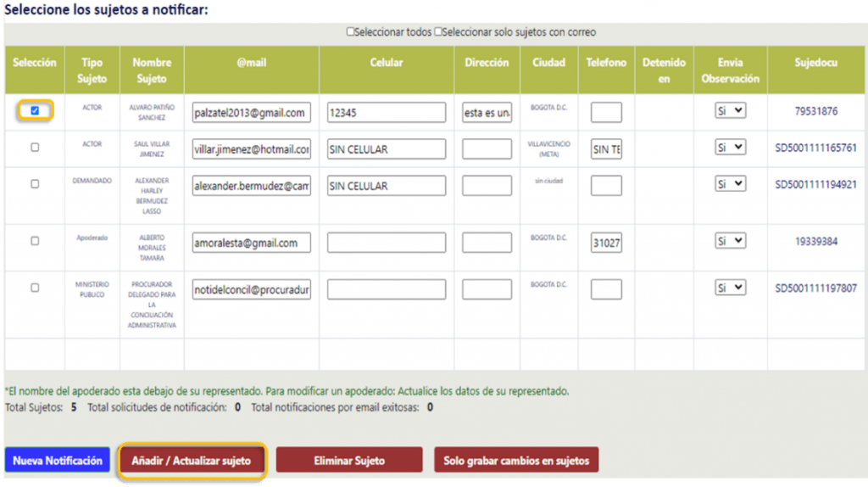This screenshot has height=487, width=868.
Task: Open Envia Observación dropdown in Demandado row
Action: pos(730,184)
